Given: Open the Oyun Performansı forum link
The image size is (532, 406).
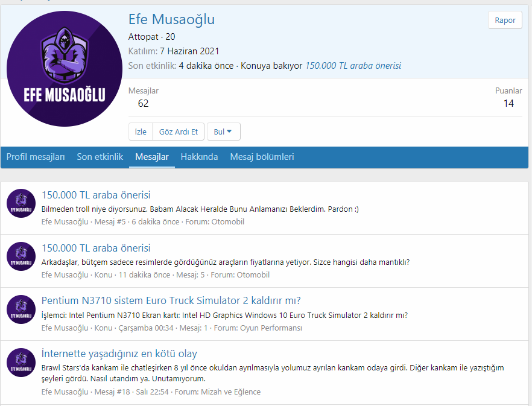Looking at the screenshot, I should (271, 328).
